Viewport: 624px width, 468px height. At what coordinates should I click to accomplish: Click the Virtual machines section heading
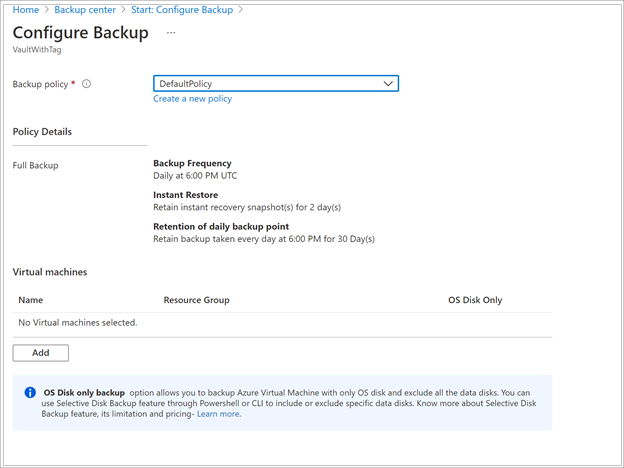tap(50, 271)
